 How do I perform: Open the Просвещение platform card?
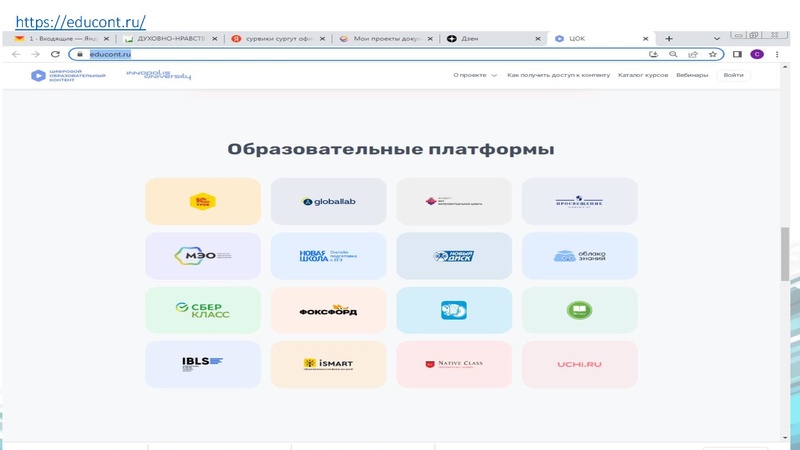(580, 202)
